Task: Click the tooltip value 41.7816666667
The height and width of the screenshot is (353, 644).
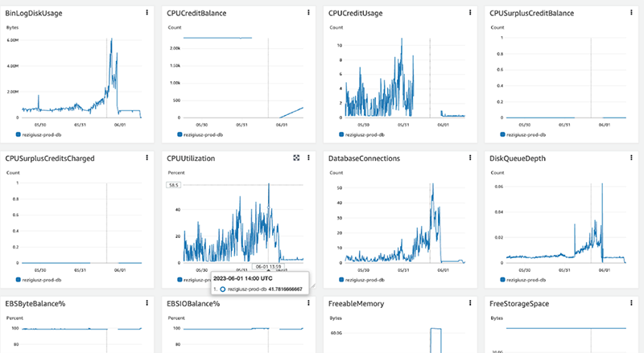Action: coord(286,289)
